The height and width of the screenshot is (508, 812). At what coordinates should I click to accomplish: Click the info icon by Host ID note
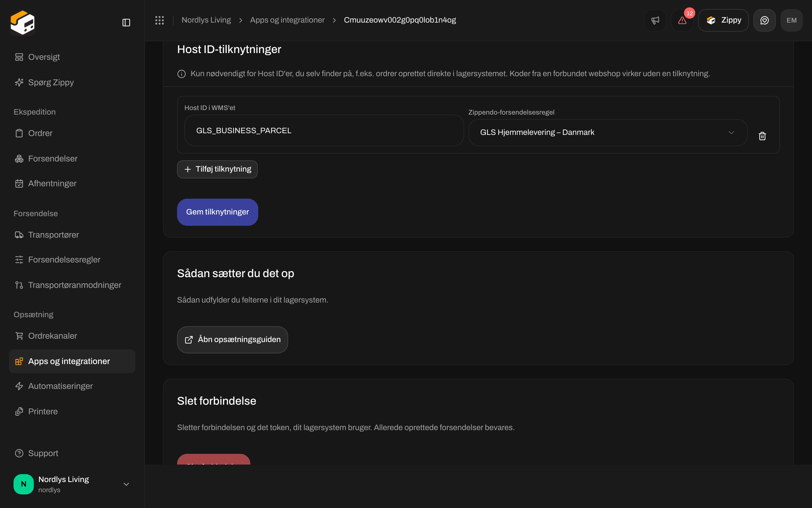182,74
